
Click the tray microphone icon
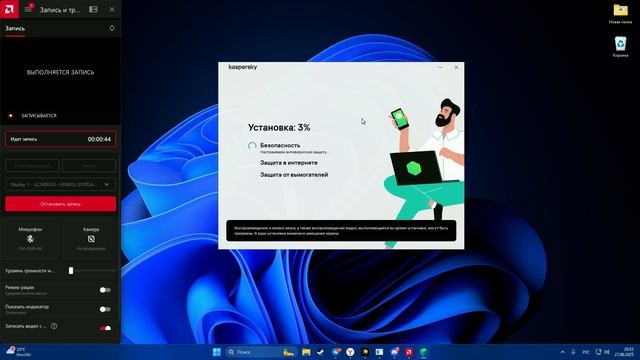[573, 352]
